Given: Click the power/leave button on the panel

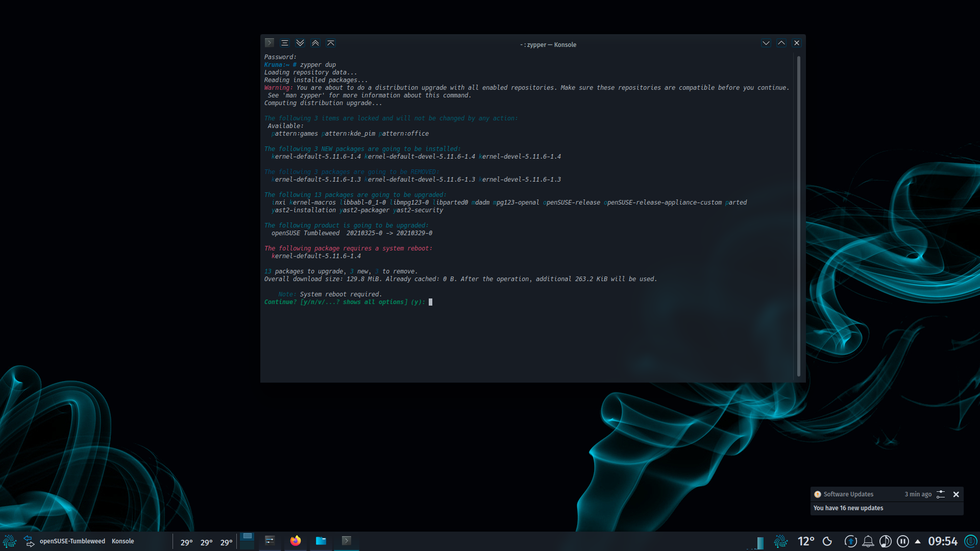Looking at the screenshot, I should (970, 541).
